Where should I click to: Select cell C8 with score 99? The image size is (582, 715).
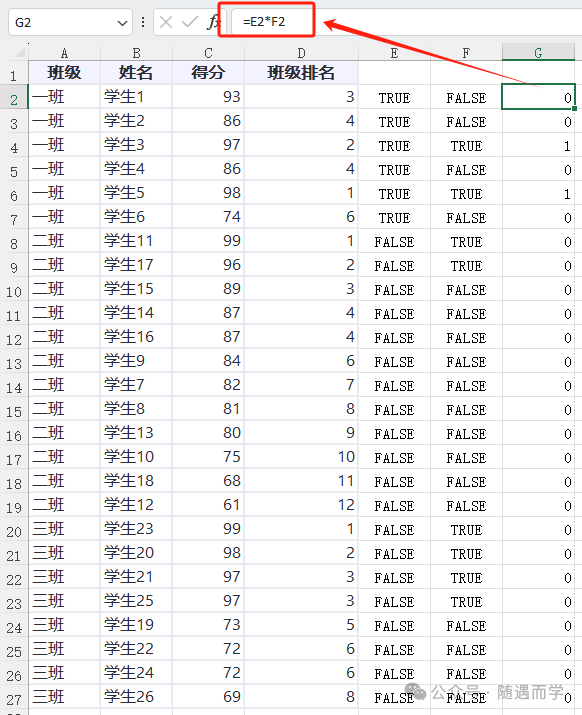[208, 241]
